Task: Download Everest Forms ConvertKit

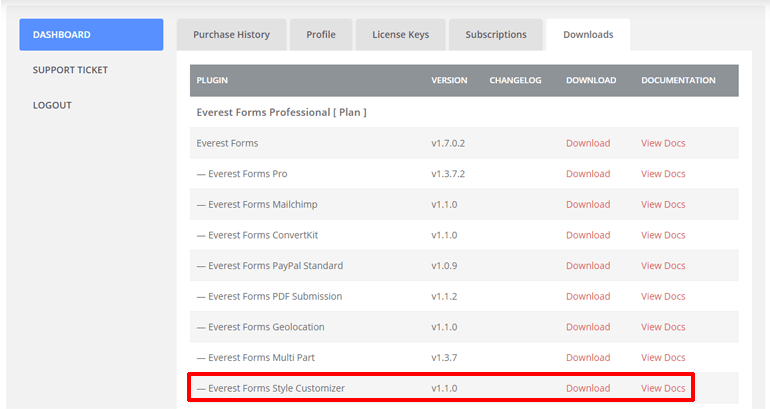Action: 588,235
